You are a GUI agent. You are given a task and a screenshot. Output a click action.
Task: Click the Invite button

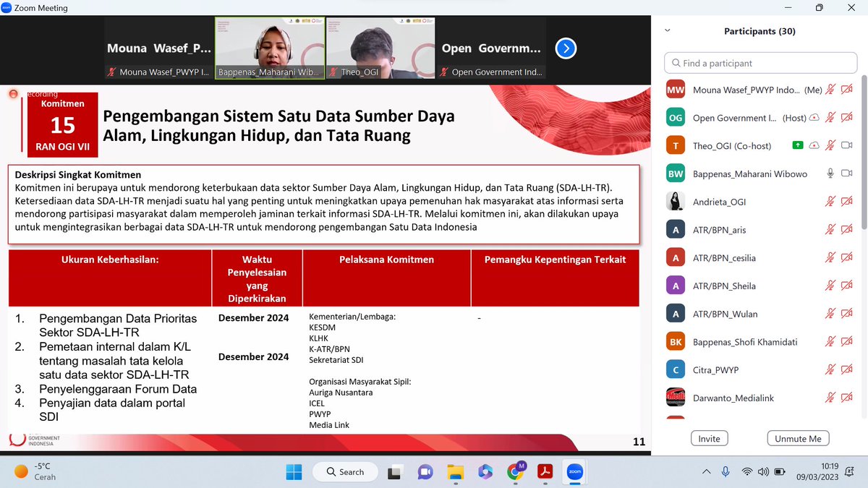click(x=709, y=438)
